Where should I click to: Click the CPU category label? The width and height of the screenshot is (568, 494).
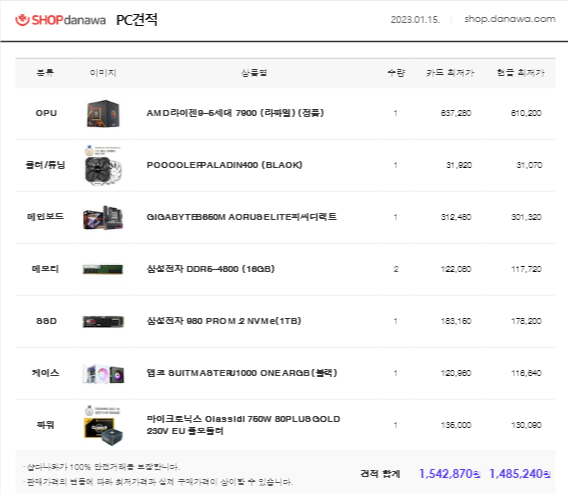pyautogui.click(x=46, y=113)
